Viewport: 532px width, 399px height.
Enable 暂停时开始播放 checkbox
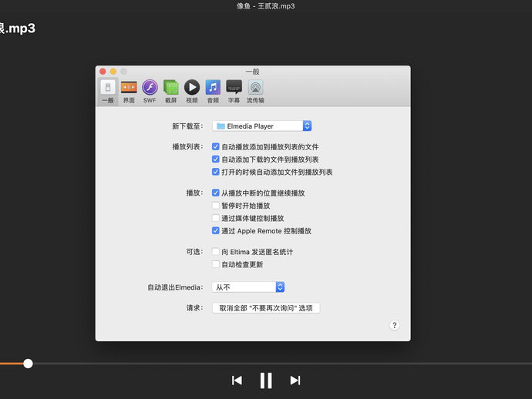tap(215, 205)
